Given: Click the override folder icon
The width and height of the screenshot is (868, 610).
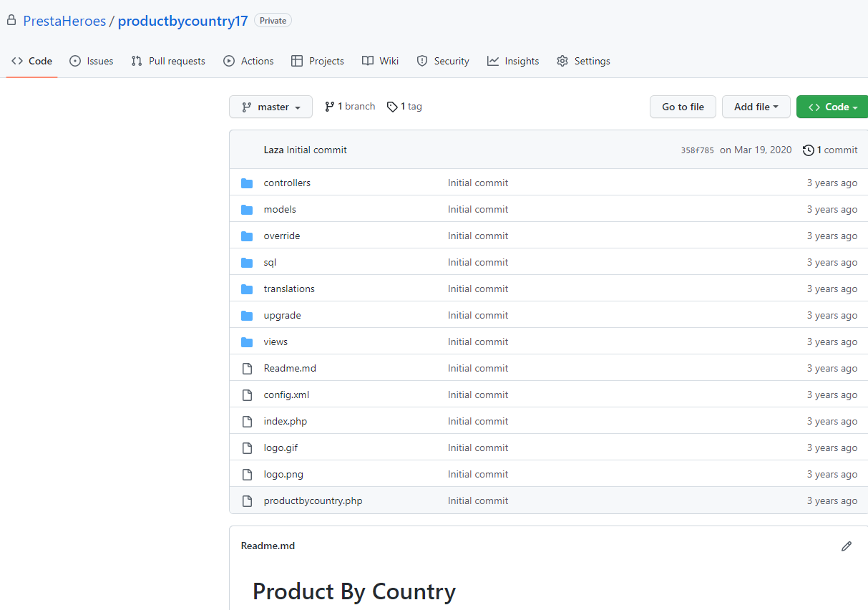Looking at the screenshot, I should coord(247,236).
